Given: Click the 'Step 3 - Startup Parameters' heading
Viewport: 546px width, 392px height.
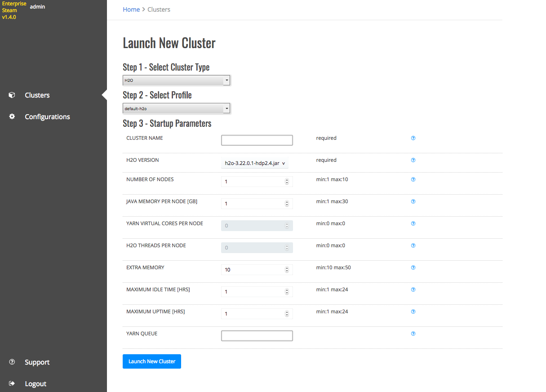Looking at the screenshot, I should (167, 123).
